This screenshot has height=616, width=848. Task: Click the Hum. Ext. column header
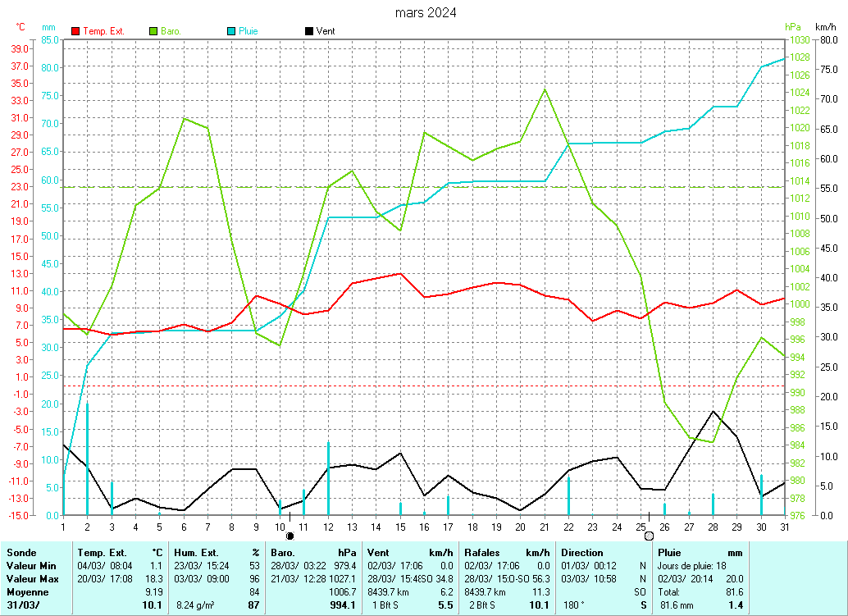pyautogui.click(x=200, y=553)
